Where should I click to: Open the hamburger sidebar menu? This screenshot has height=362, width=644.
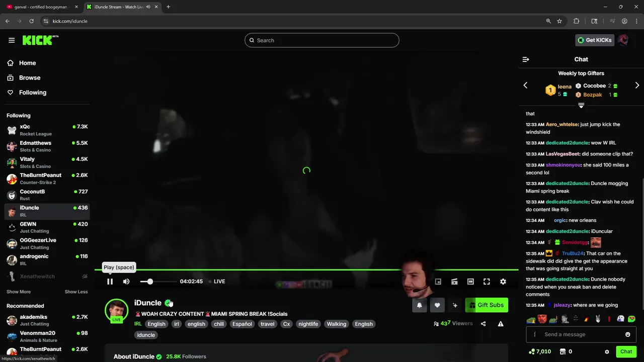pyautogui.click(x=12, y=40)
